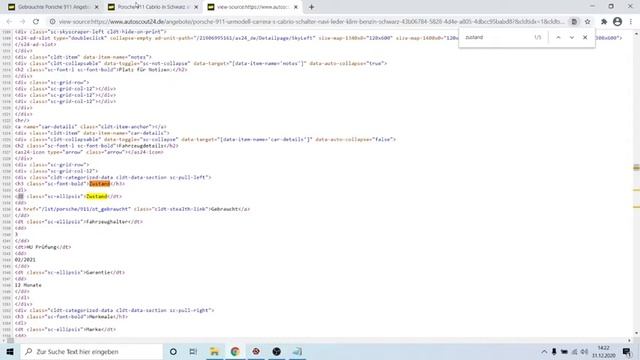The image size is (640, 360).
Task: Click the 'Fahrzeugdetails' h2 line
Action: (x=97, y=146)
